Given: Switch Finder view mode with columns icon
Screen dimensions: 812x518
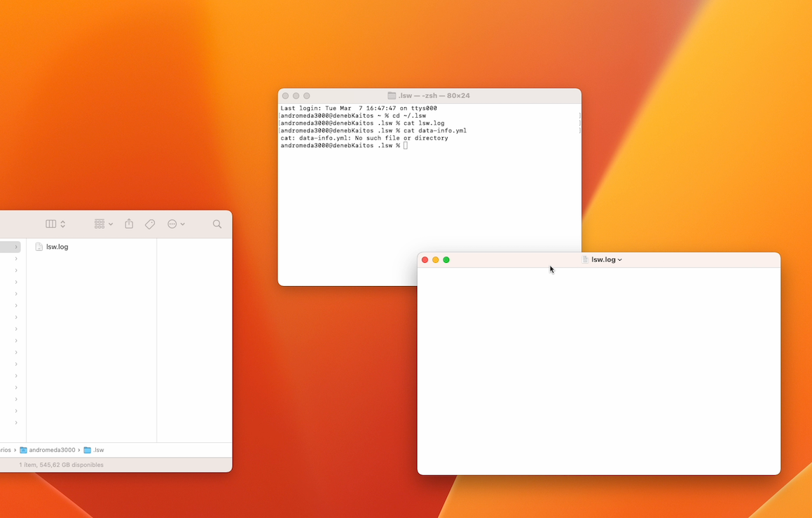Looking at the screenshot, I should pyautogui.click(x=55, y=224).
